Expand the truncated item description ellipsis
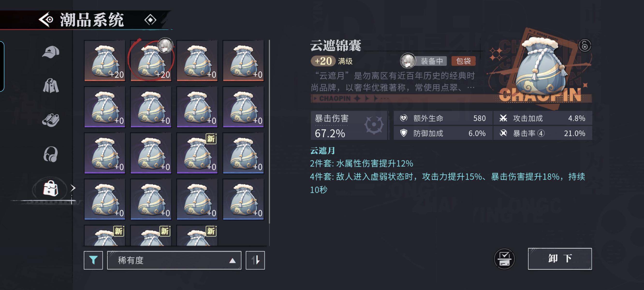The image size is (644, 290). point(471,88)
